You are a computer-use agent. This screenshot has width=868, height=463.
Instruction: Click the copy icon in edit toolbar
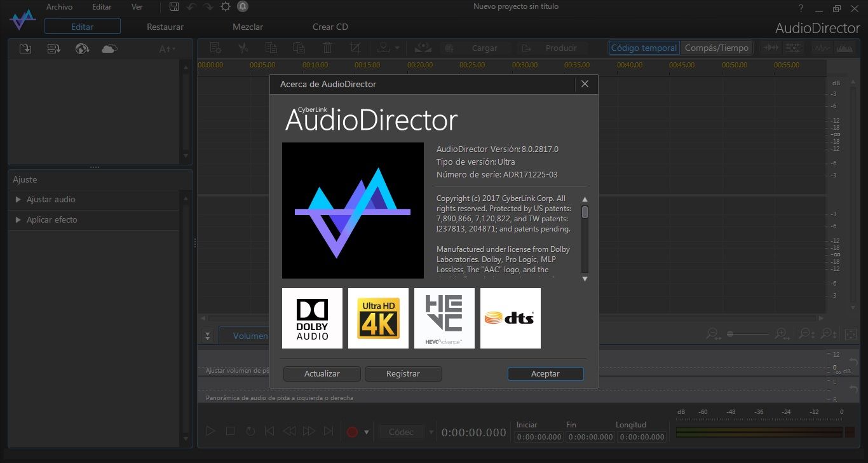271,48
